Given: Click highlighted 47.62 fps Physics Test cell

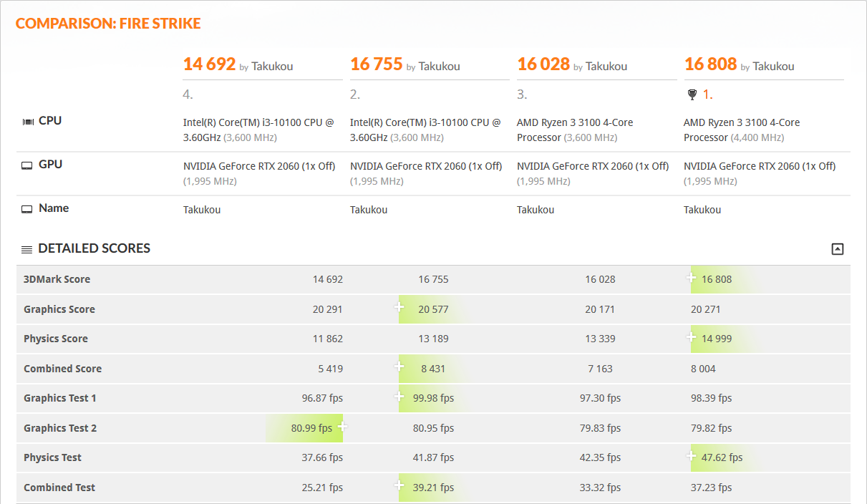Looking at the screenshot, I should [x=722, y=457].
